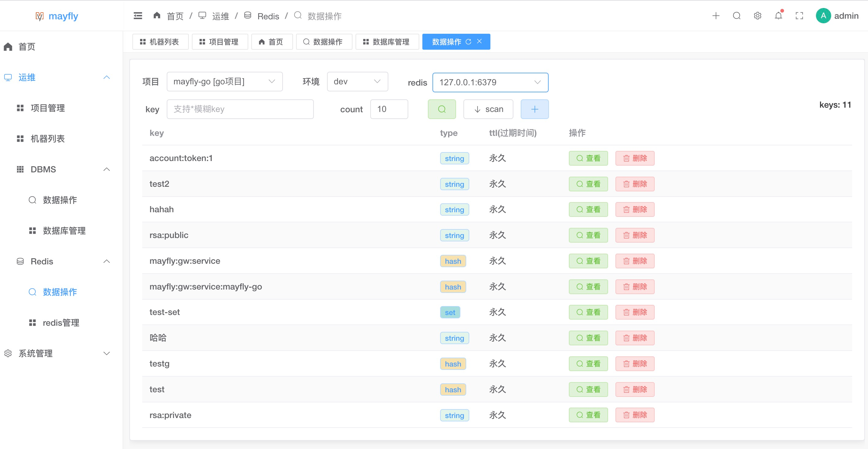This screenshot has height=449, width=868.
Task: Click the header magnifier search icon
Action: (737, 16)
